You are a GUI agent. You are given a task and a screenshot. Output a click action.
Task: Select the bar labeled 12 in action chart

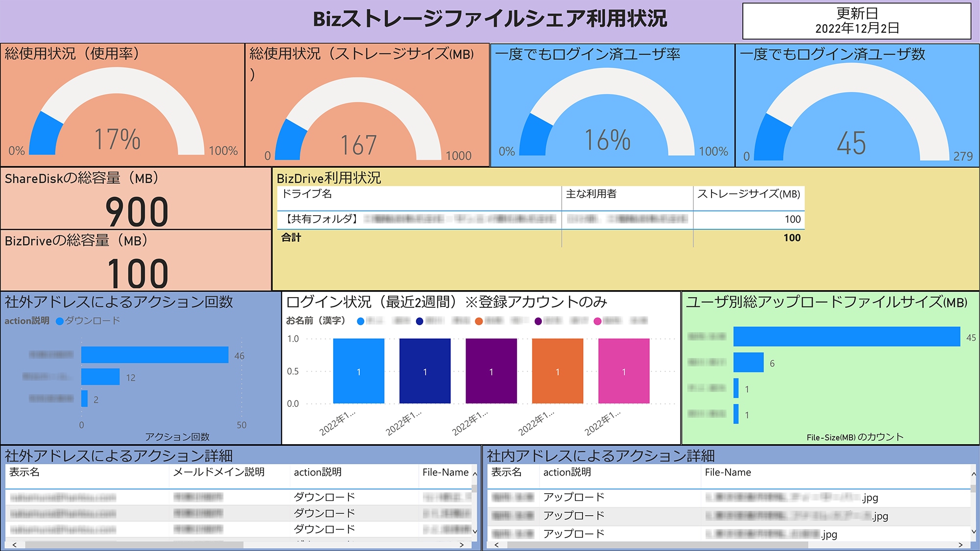click(100, 376)
